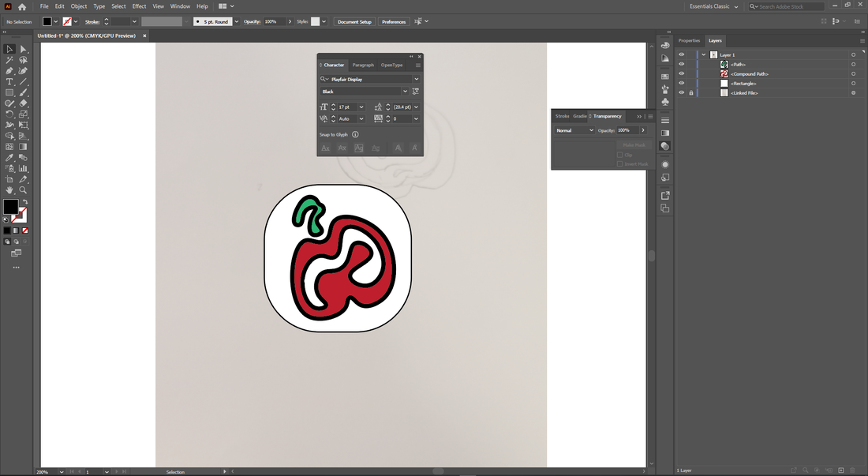Screen dimensions: 868x476
Task: Click the black Fill color swatch in toolbar
Action: (10, 207)
